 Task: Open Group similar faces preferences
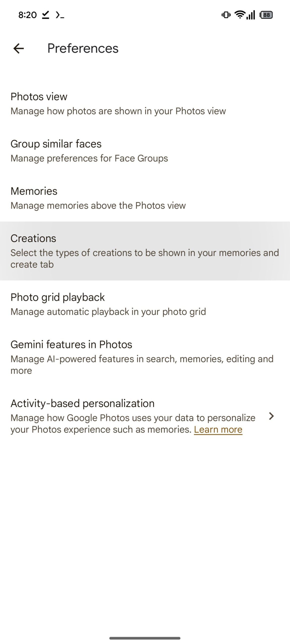pyautogui.click(x=145, y=151)
